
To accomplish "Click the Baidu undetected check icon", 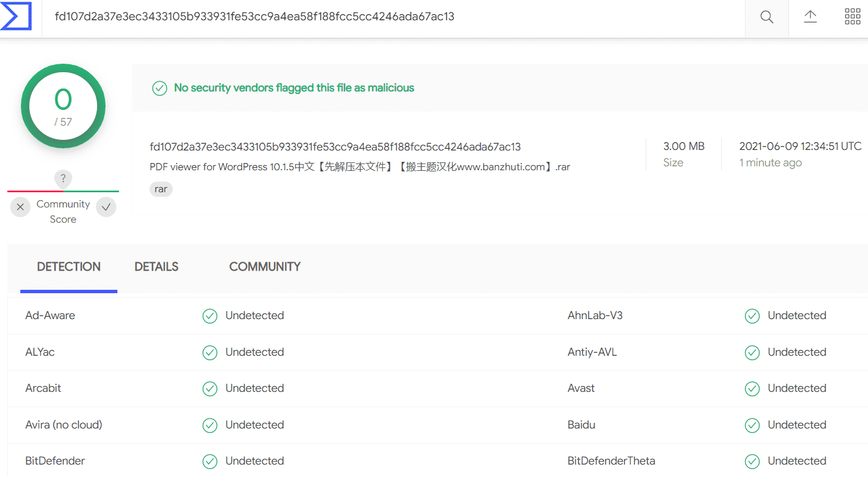I will (x=752, y=425).
